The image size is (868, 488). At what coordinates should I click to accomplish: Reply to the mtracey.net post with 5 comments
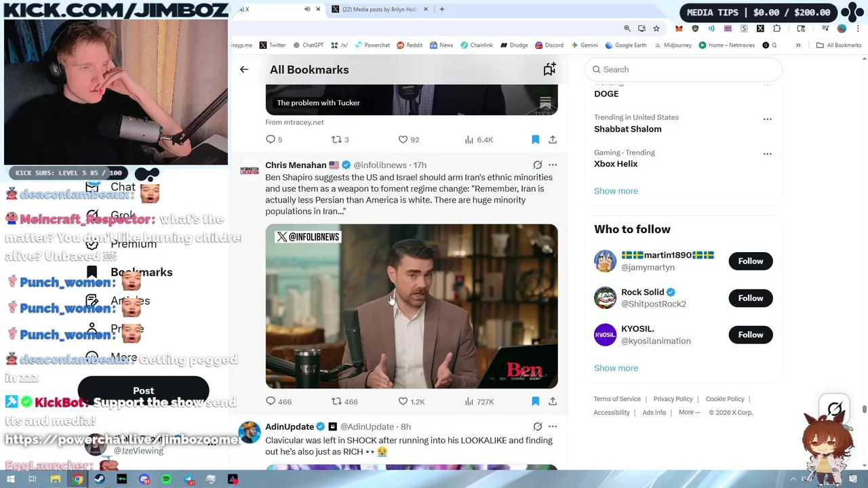point(274,140)
